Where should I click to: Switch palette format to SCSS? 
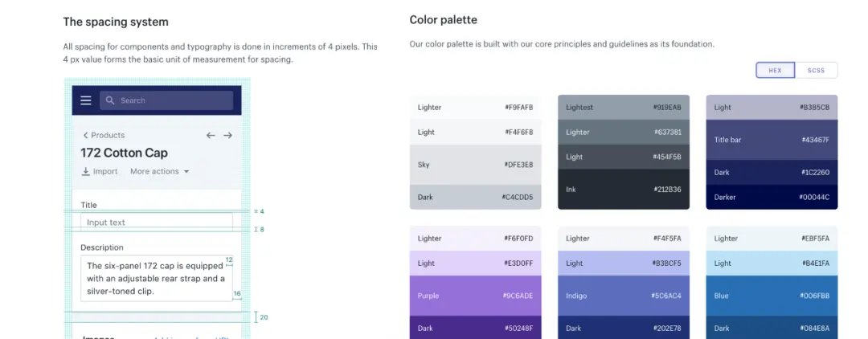pos(817,71)
